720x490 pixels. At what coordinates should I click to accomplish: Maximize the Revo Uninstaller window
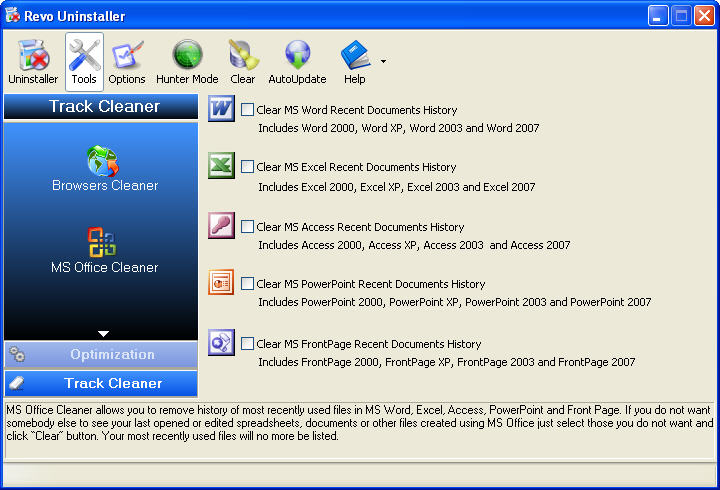point(680,16)
